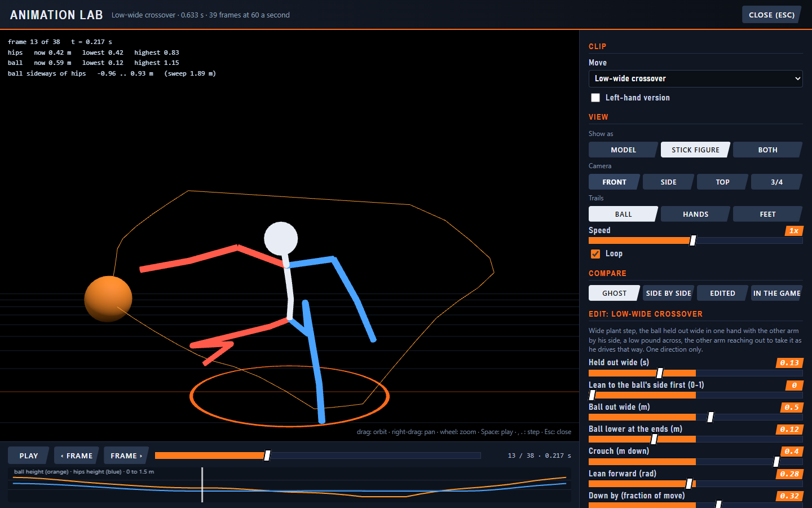
Task: Select the Stick Figure display mode
Action: (695, 150)
